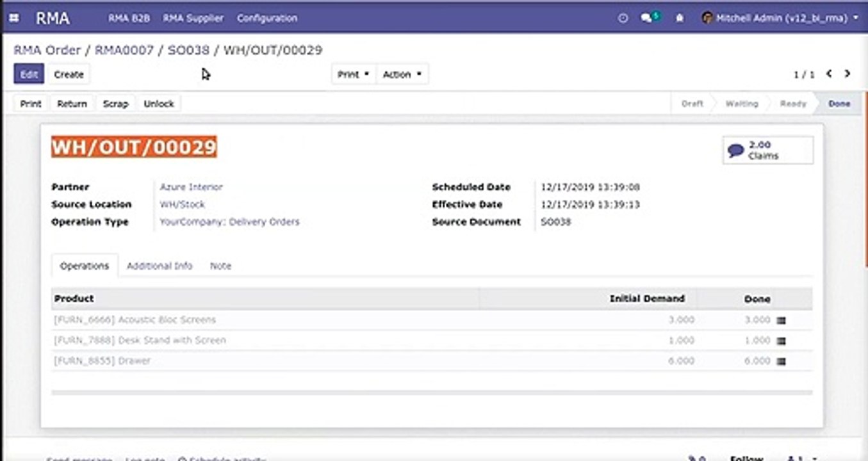This screenshot has width=868, height=461.
Task: Click the 1 / 1 pager counter
Action: point(804,74)
